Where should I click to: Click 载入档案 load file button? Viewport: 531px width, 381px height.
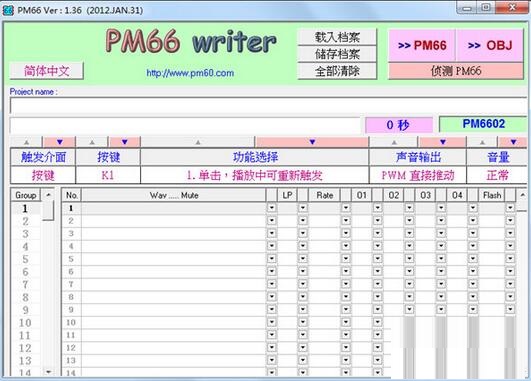point(337,37)
